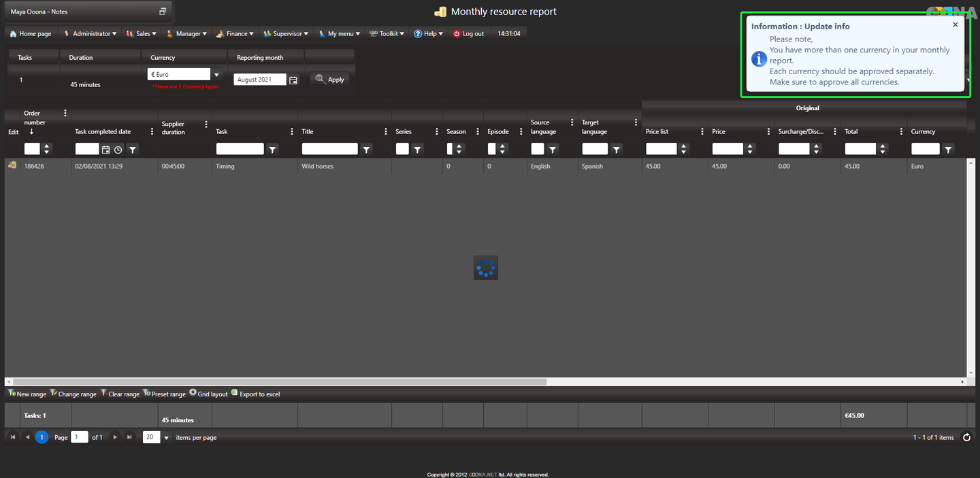Refresh the grid using the pager's reload icon
This screenshot has width=980, height=478.
[966, 437]
